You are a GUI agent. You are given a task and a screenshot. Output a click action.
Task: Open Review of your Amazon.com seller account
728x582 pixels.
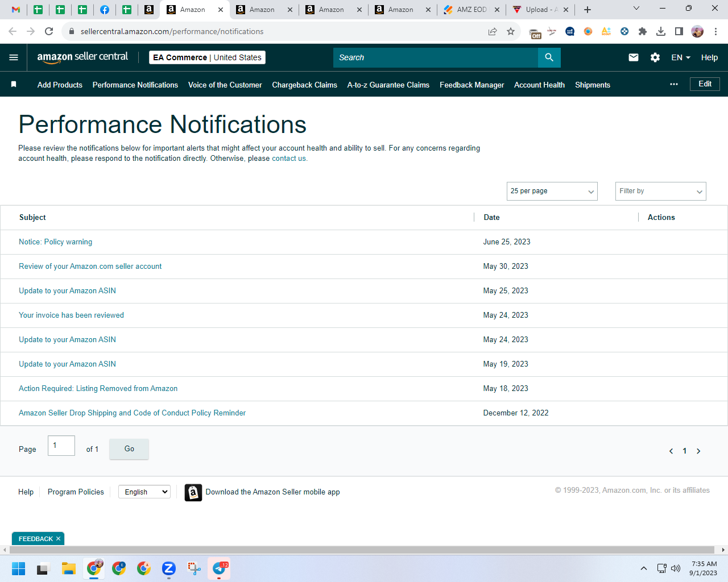(x=90, y=267)
